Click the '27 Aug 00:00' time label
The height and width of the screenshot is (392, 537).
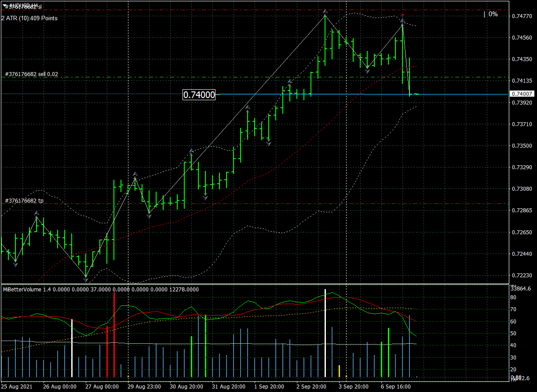[x=102, y=387]
